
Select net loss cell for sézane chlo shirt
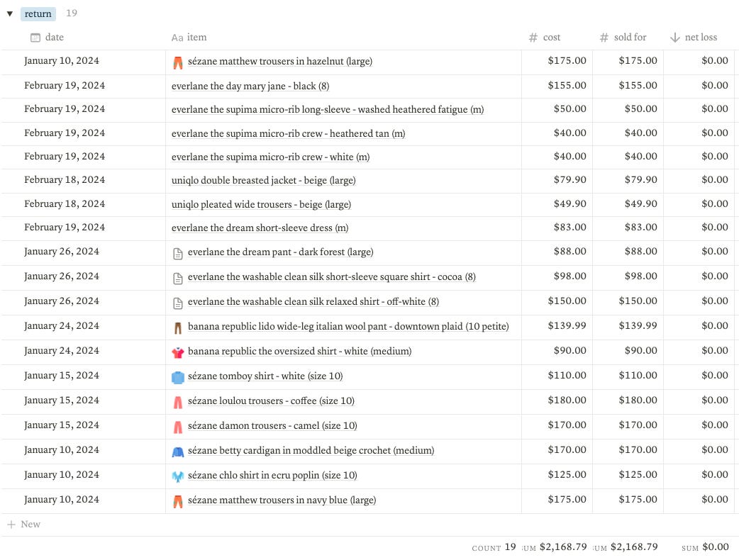[x=699, y=475]
